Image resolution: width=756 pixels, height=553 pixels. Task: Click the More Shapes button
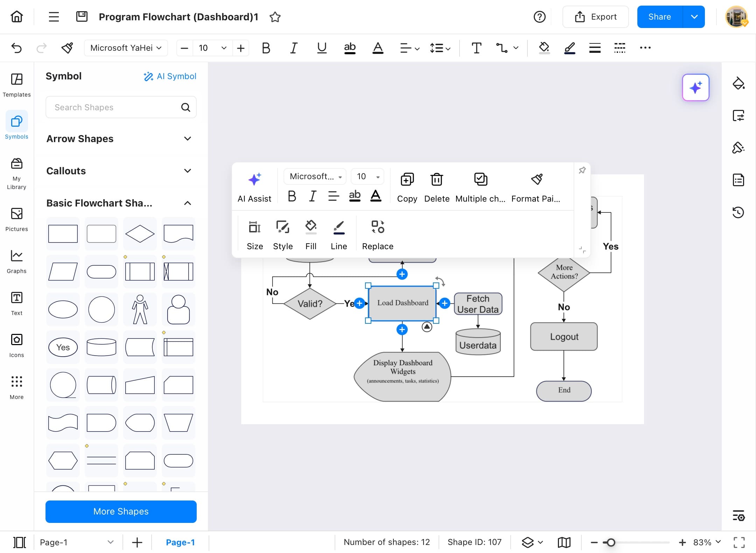tap(121, 511)
